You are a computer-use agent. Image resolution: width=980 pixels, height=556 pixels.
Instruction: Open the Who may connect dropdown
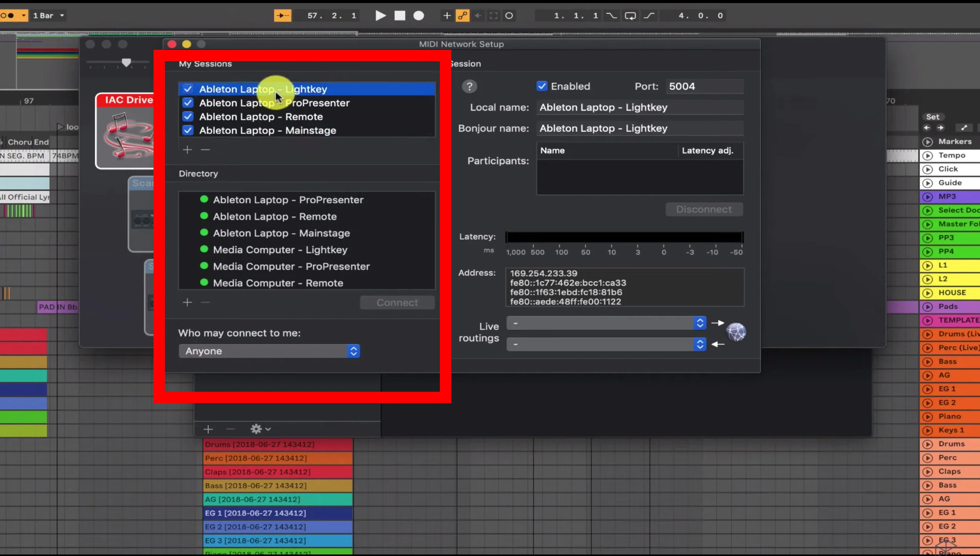pyautogui.click(x=269, y=351)
